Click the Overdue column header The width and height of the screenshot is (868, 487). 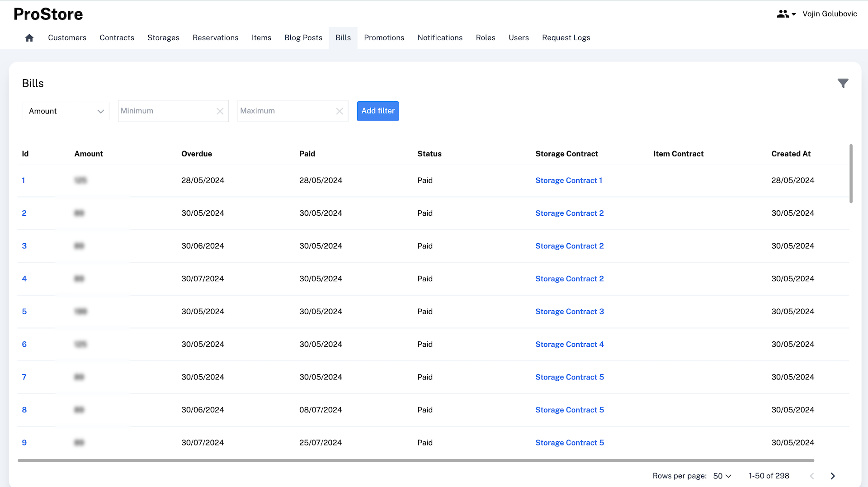pyautogui.click(x=197, y=154)
